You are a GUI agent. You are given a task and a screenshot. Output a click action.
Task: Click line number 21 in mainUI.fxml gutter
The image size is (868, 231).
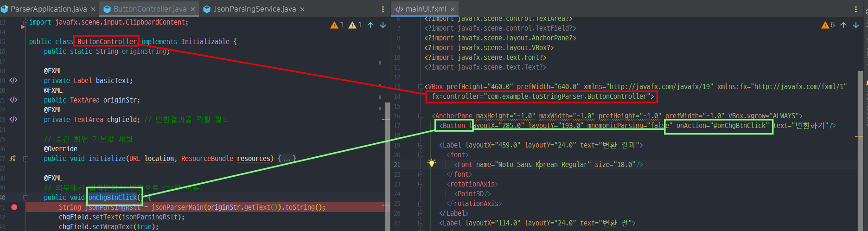coord(397,165)
